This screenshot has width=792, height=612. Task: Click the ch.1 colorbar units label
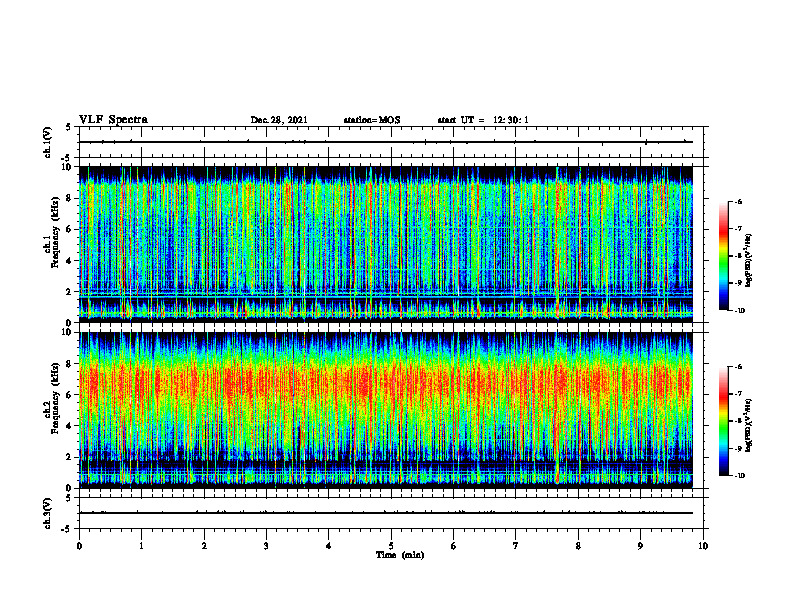pos(749,261)
